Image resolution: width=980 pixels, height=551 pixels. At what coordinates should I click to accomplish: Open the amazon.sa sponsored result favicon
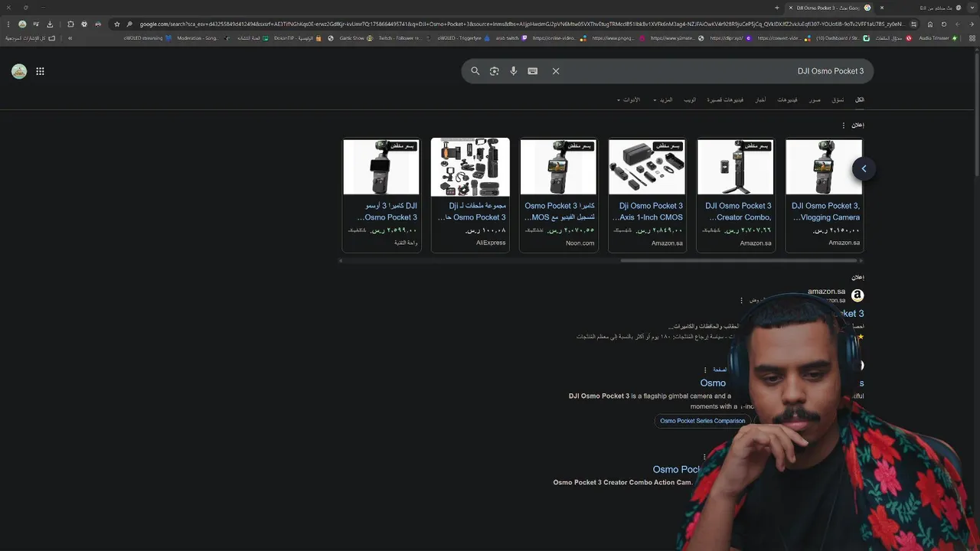point(857,295)
